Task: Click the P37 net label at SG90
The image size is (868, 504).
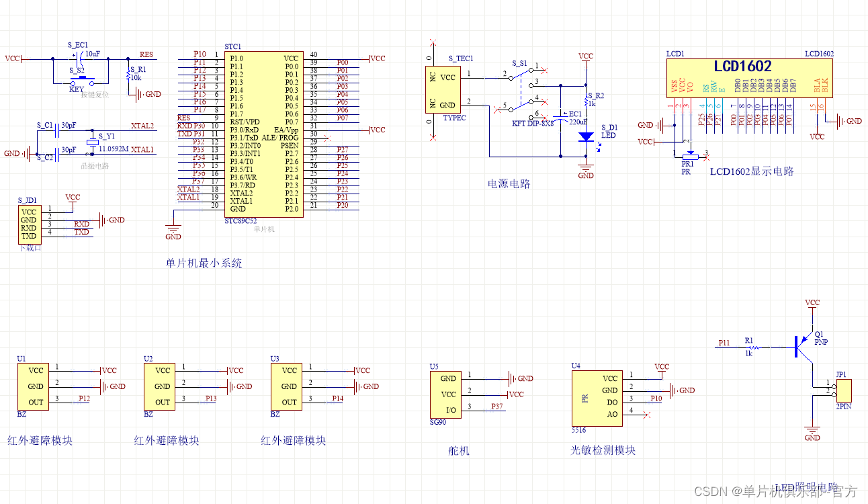Action: click(497, 407)
